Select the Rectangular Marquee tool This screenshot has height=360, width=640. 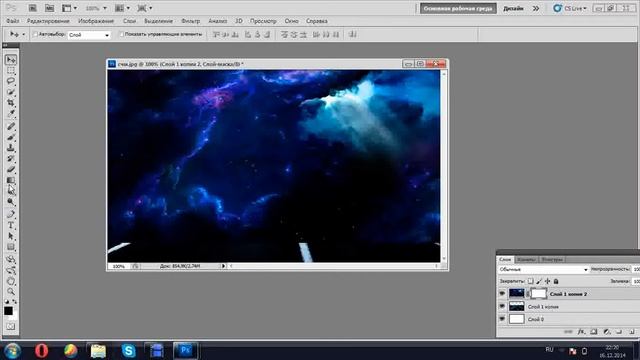coord(11,70)
